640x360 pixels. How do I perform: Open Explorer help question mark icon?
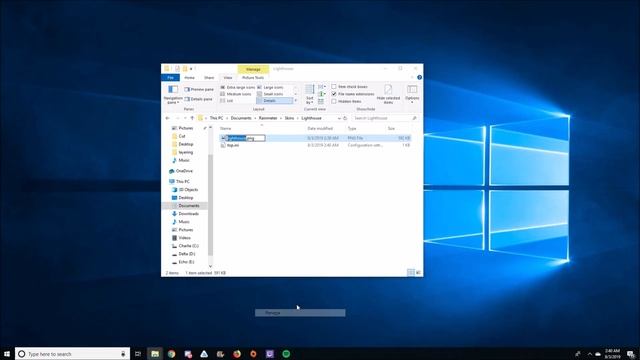[x=419, y=77]
